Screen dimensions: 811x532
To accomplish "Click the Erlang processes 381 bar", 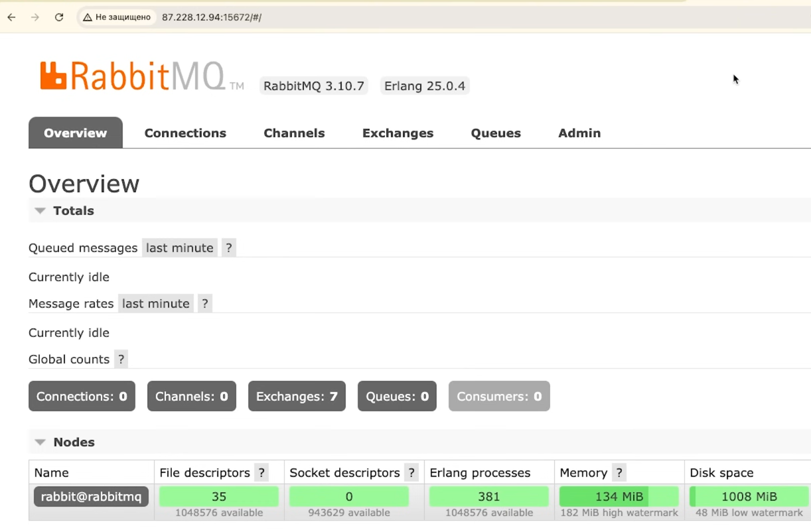I will pos(489,496).
